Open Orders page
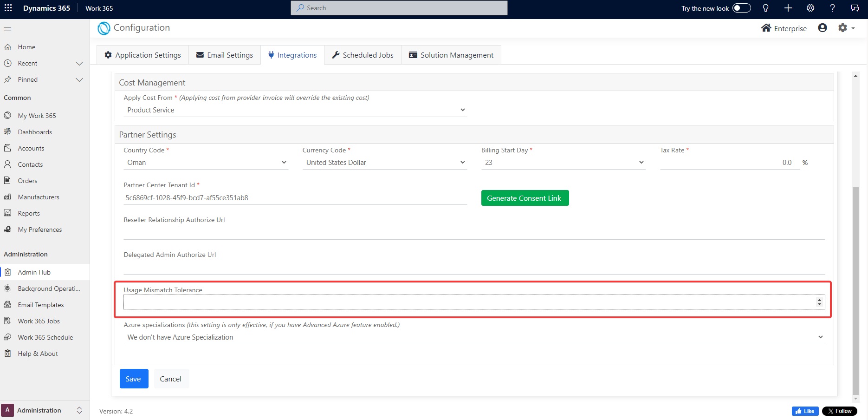This screenshot has height=420, width=868. click(x=45, y=181)
